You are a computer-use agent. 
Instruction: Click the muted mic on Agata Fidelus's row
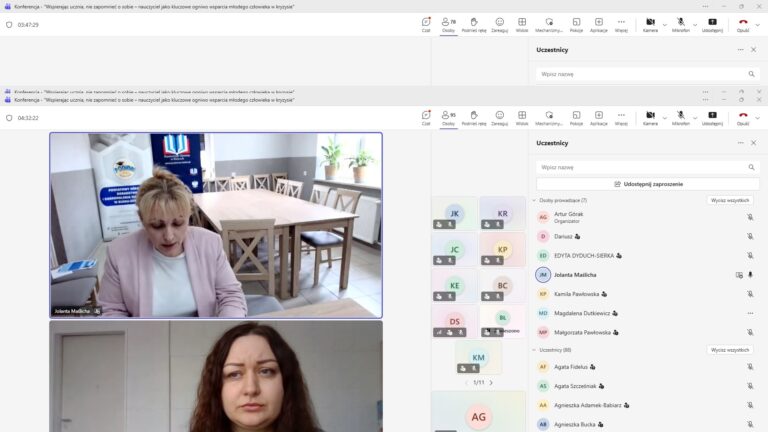(750, 367)
